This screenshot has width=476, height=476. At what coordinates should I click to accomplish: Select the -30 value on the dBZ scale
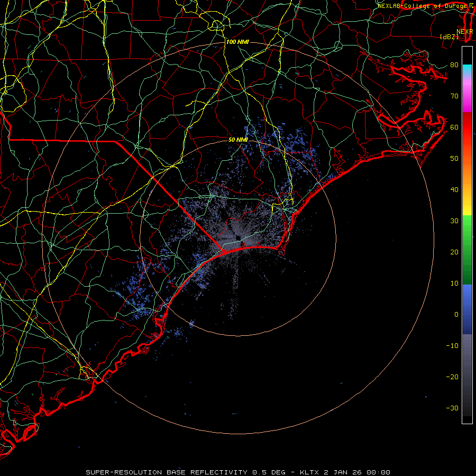[452, 408]
